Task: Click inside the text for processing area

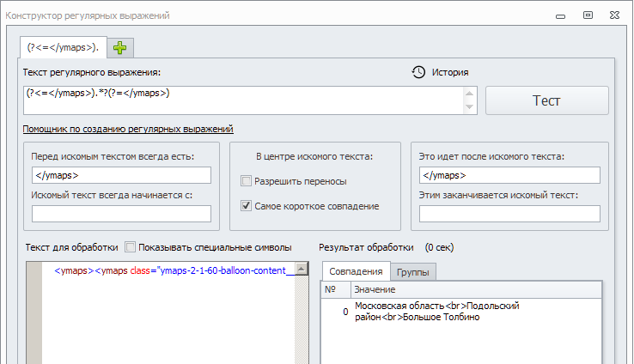Action: (172, 318)
